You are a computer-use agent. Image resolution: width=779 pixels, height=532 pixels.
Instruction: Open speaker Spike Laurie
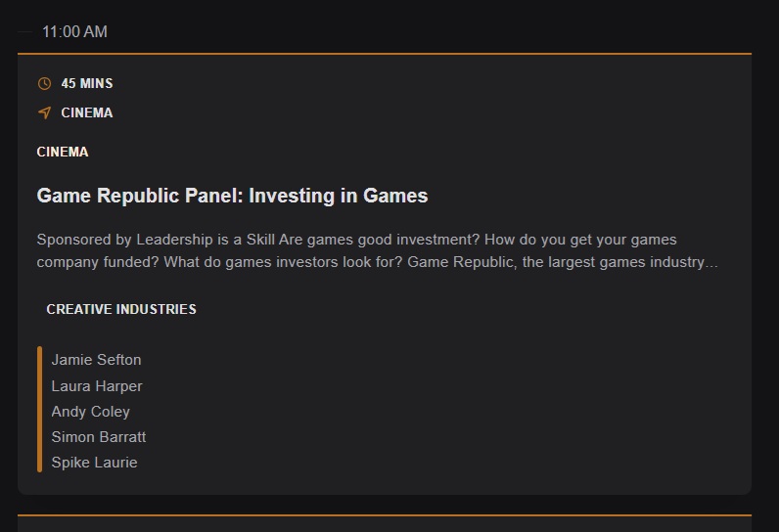tap(94, 463)
